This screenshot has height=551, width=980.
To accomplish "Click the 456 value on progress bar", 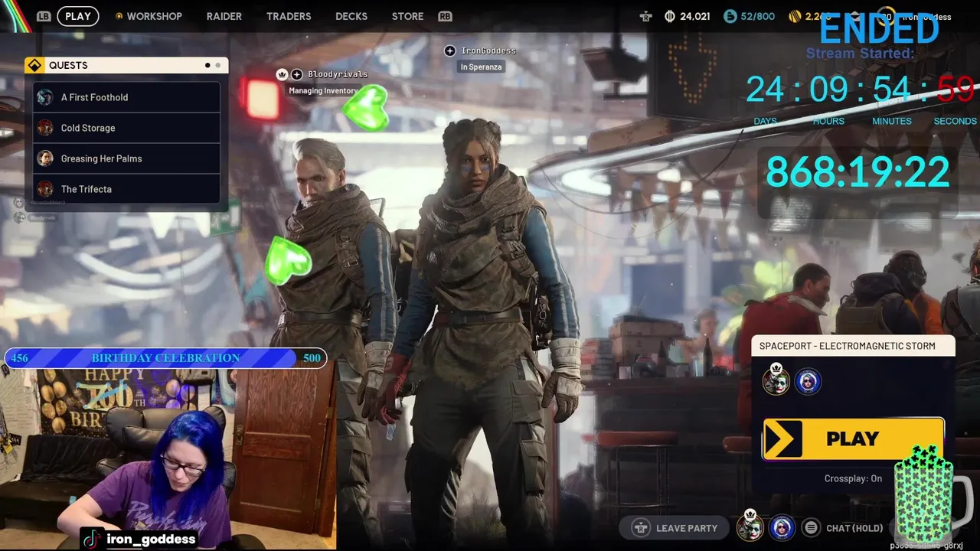I will (19, 358).
